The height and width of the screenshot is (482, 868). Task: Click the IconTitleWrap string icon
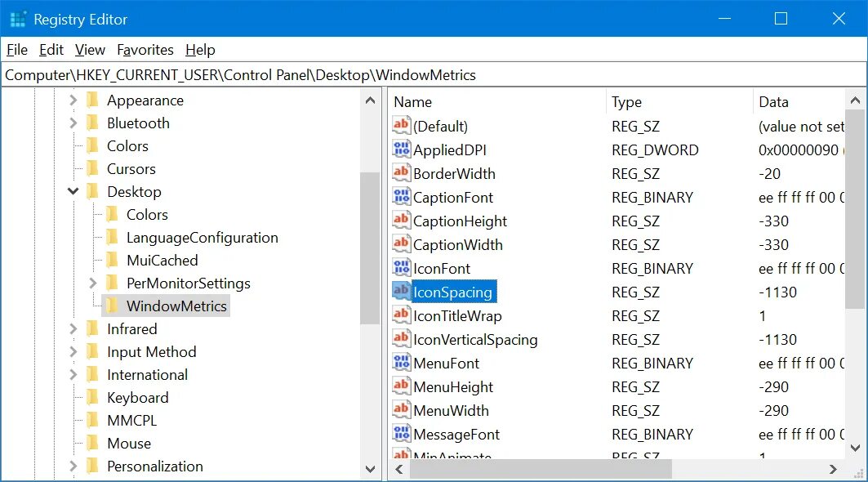402,315
